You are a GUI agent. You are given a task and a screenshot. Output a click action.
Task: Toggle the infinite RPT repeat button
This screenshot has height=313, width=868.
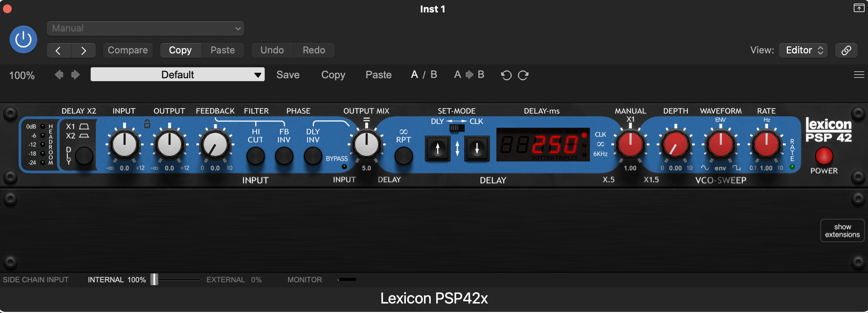pyautogui.click(x=404, y=156)
